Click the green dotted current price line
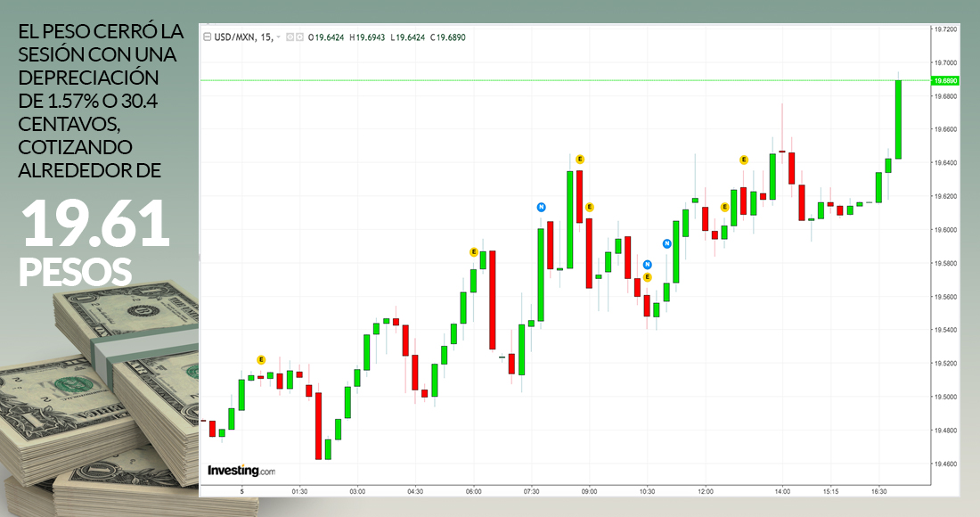Screen dimensions: 980x517 [535, 80]
